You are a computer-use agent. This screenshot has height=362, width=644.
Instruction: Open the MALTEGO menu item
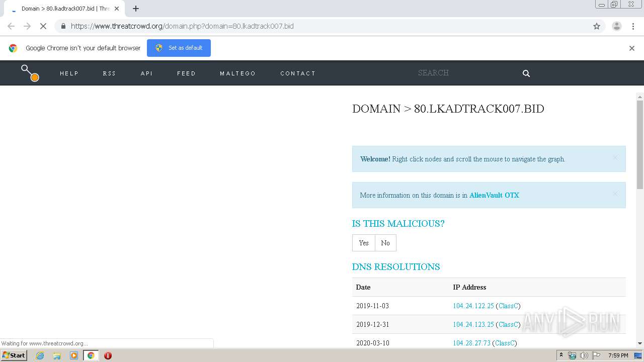tap(238, 73)
